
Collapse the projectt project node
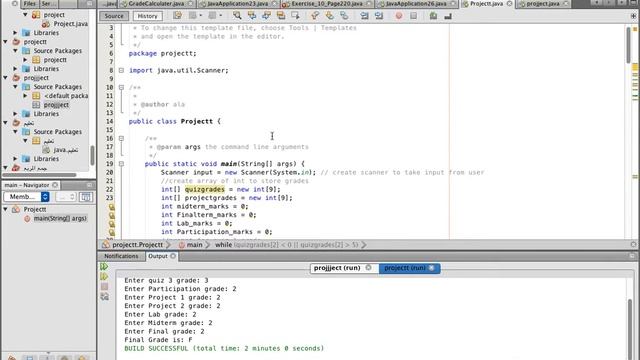[6, 42]
